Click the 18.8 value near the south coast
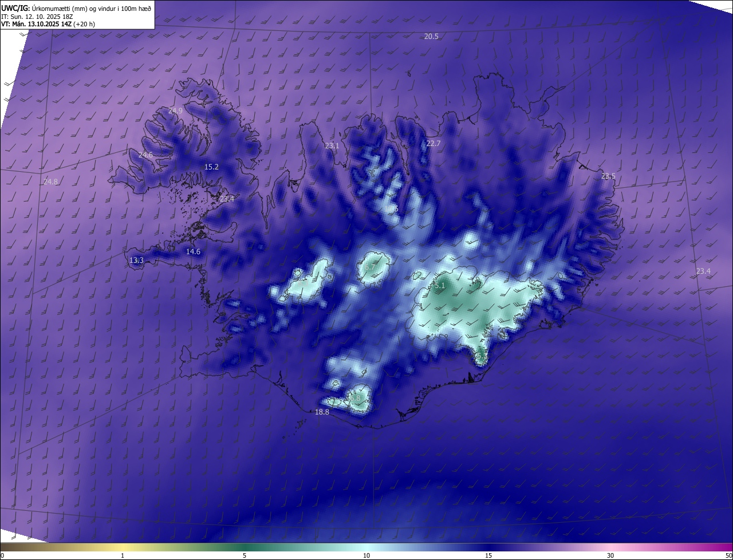Viewport: 733px width, 560px height. pyautogui.click(x=322, y=412)
